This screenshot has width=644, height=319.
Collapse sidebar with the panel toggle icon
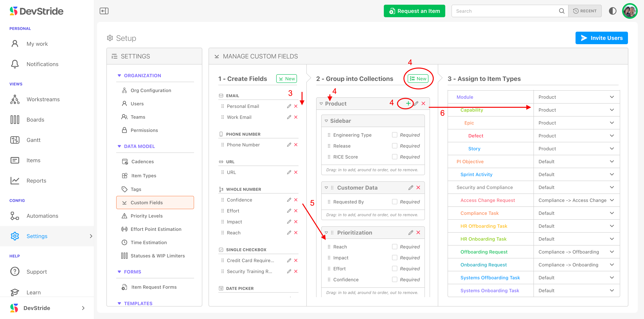(104, 11)
